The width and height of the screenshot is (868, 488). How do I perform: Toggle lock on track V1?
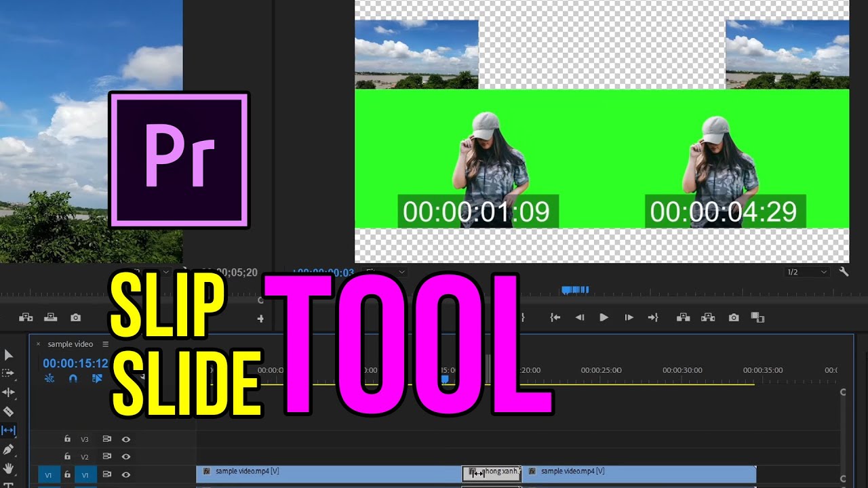pos(67,475)
